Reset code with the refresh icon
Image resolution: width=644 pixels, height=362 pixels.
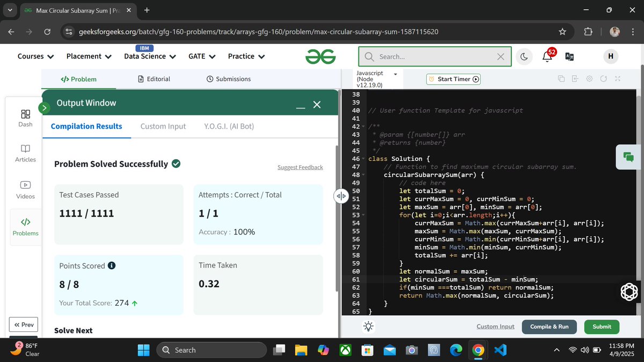coord(603,79)
